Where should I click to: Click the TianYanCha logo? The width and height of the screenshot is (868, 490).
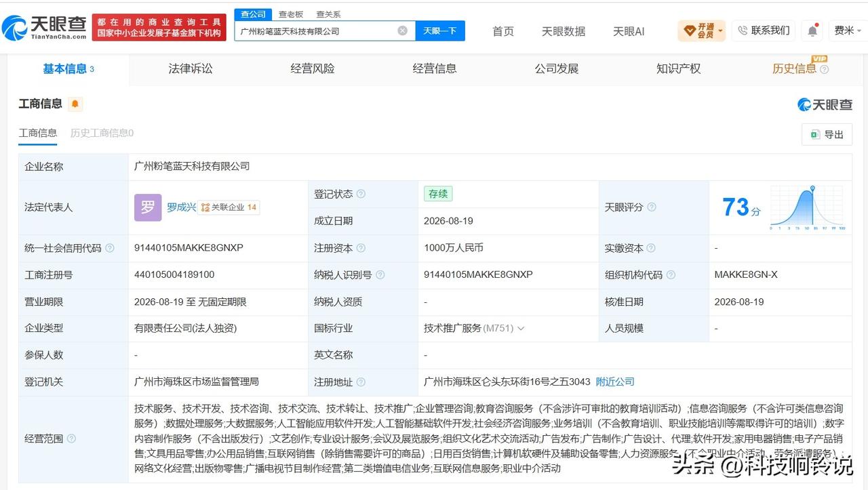(x=45, y=28)
